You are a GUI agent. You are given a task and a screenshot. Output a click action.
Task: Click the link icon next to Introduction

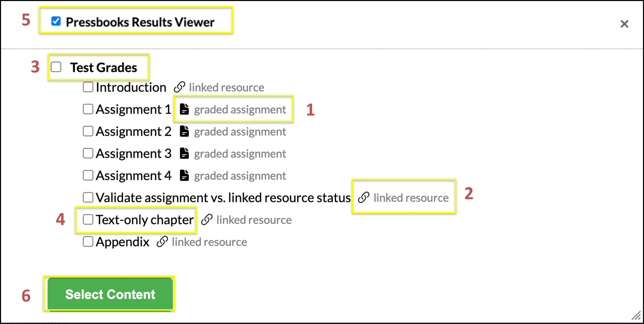(180, 87)
